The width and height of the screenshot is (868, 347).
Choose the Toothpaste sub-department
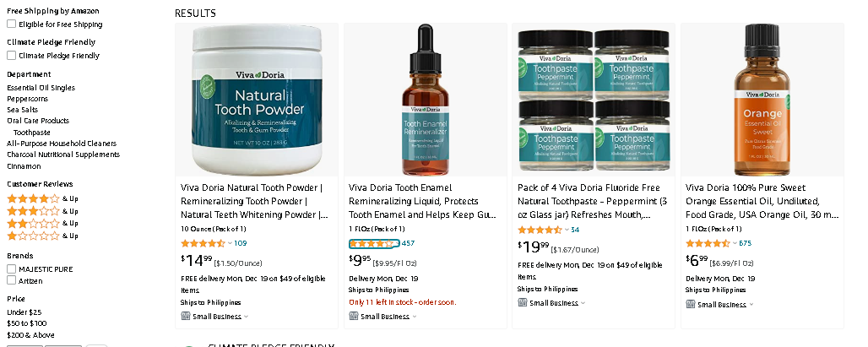pos(31,133)
